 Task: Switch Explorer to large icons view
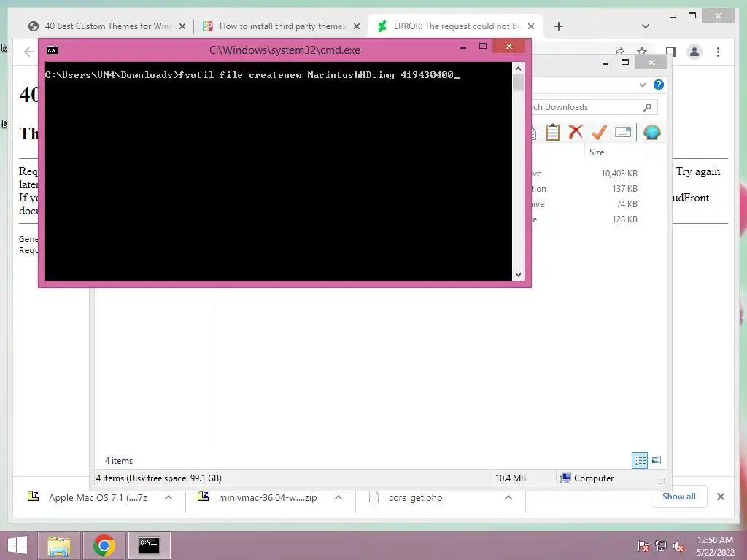(x=656, y=460)
